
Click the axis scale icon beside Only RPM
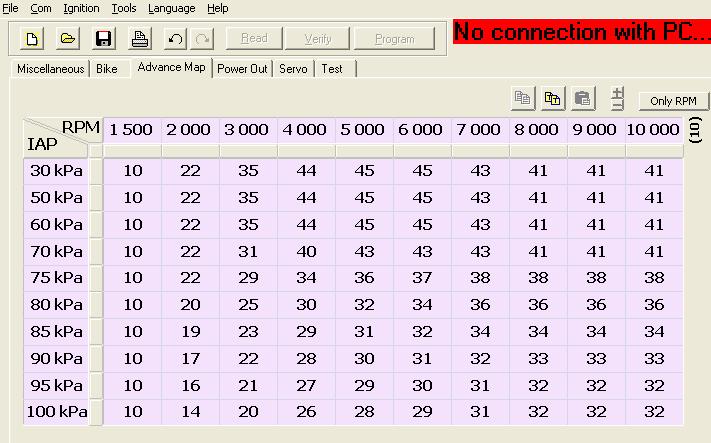[617, 99]
